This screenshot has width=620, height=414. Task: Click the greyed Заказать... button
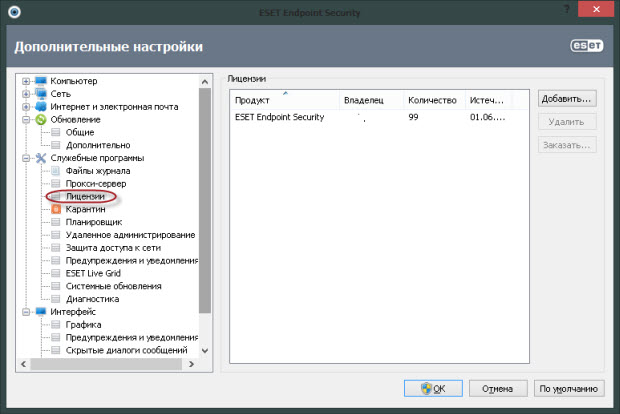point(567,145)
